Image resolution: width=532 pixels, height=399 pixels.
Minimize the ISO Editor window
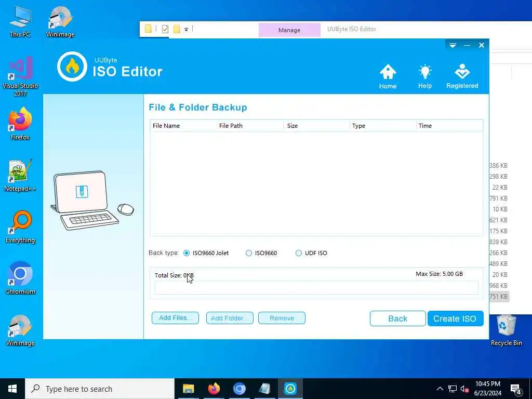tap(467, 45)
